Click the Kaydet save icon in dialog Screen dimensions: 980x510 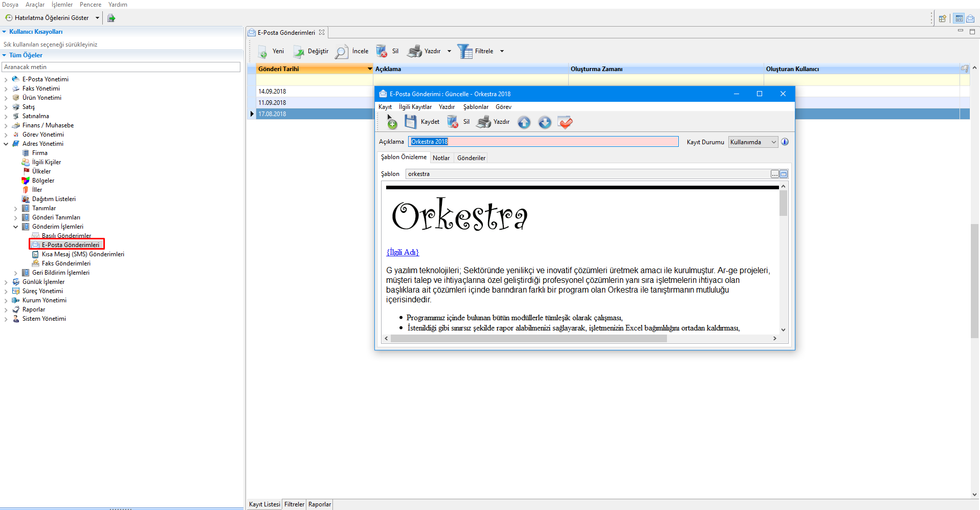[411, 122]
